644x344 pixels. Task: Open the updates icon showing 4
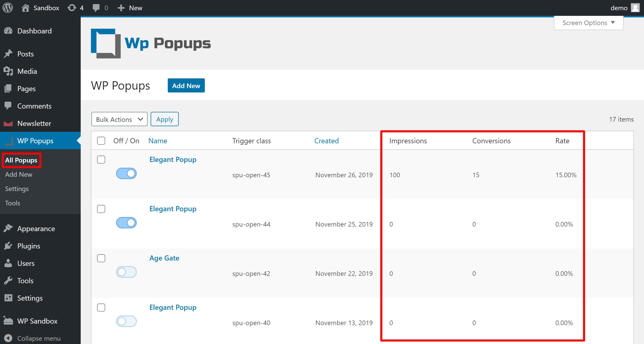tap(72, 8)
